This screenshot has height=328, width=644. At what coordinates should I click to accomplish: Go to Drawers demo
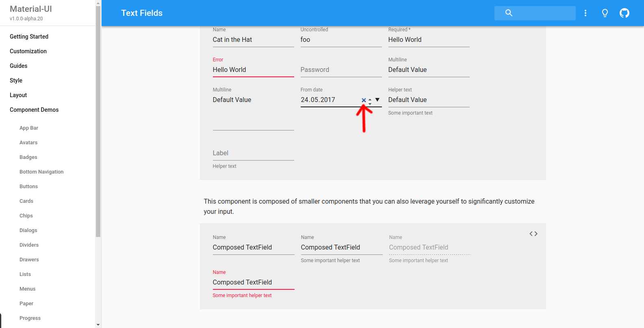click(29, 260)
